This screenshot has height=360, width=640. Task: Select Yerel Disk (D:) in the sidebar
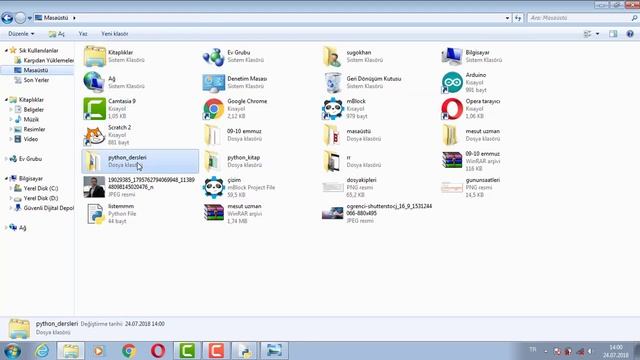36,198
